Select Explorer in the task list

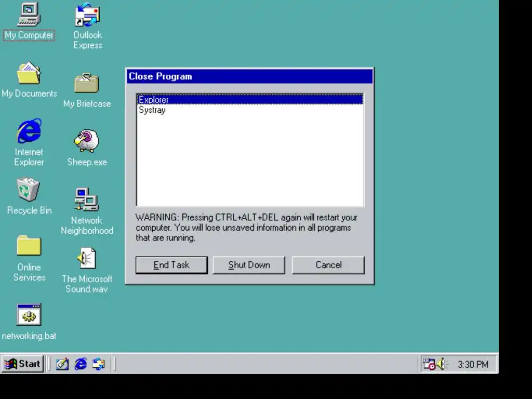[x=250, y=99]
